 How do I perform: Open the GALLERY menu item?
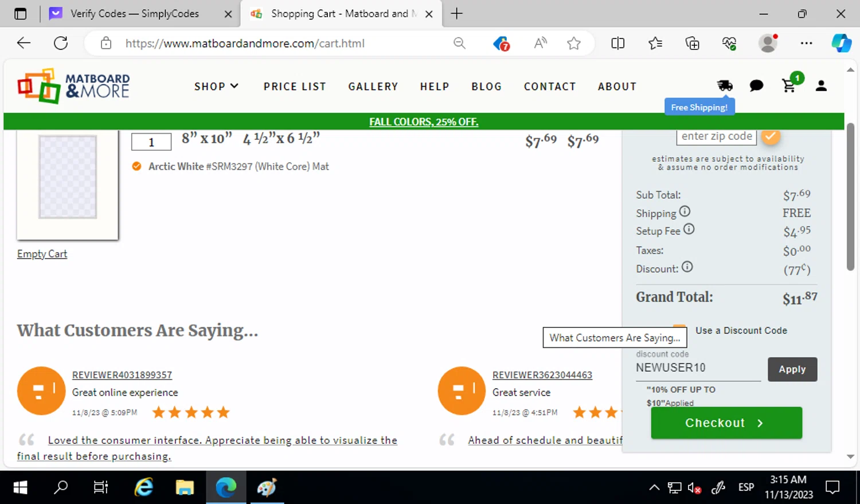click(373, 87)
